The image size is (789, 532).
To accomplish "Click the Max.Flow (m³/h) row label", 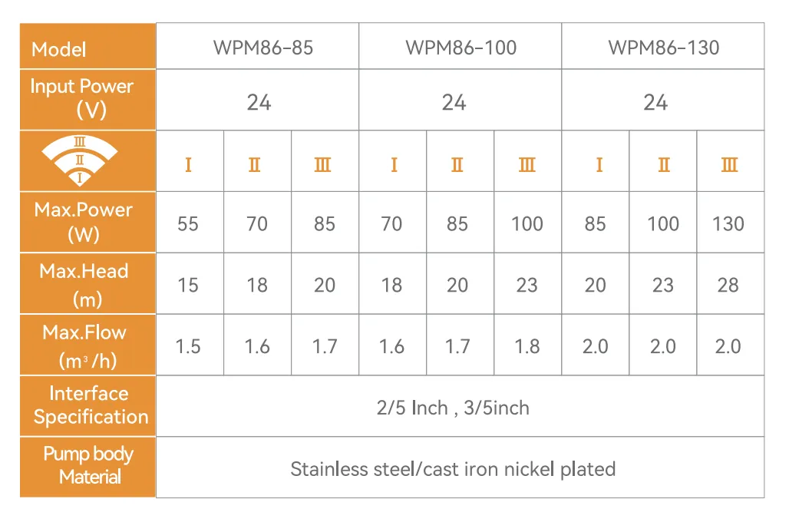I will [84, 345].
